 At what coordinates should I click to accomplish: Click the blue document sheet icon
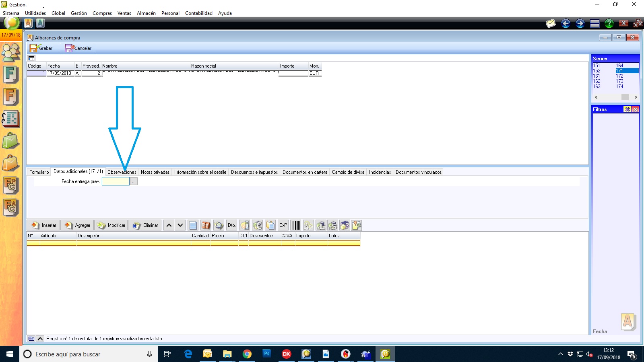click(193, 225)
